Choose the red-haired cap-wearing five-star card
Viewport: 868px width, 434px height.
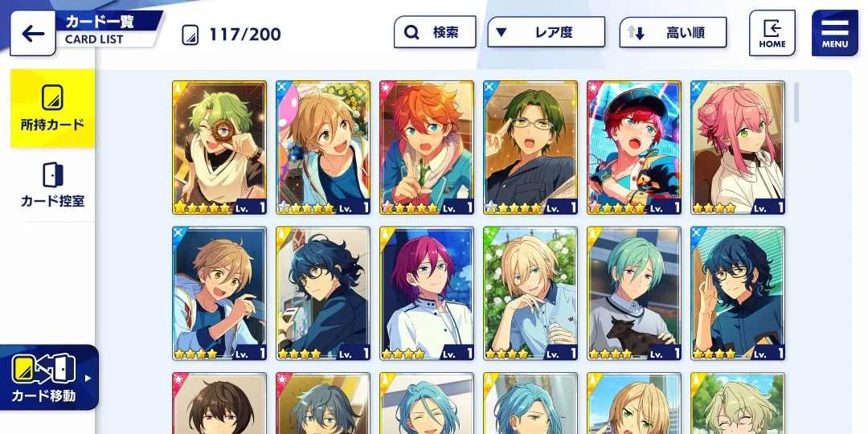(x=634, y=148)
